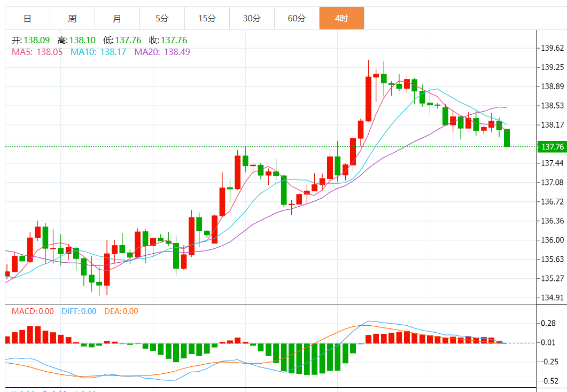Screen dimensions: 567x392
Task: Click the 收:137.76 close price value
Action: tap(168, 40)
